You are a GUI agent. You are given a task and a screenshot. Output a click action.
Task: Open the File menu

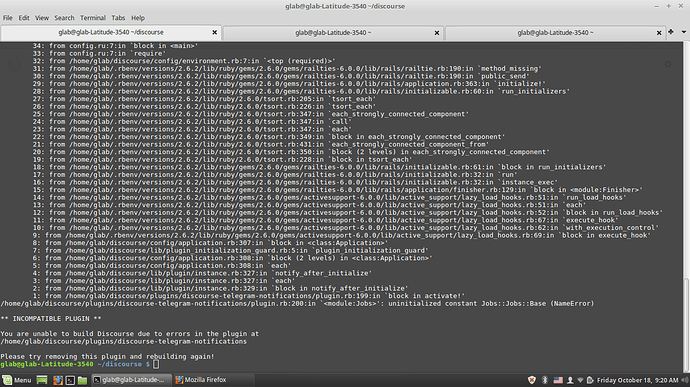7,18
